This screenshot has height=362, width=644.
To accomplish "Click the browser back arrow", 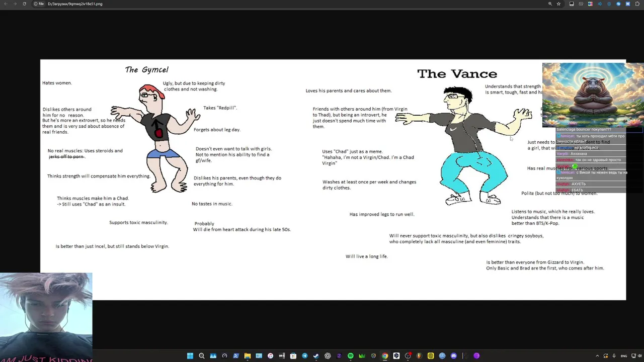I will (x=5, y=4).
